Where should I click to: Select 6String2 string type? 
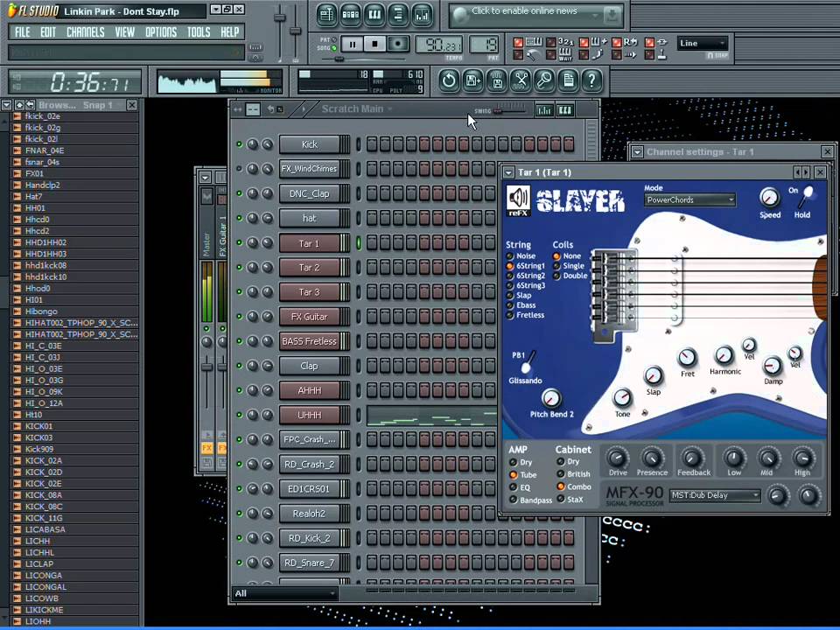[x=510, y=276]
